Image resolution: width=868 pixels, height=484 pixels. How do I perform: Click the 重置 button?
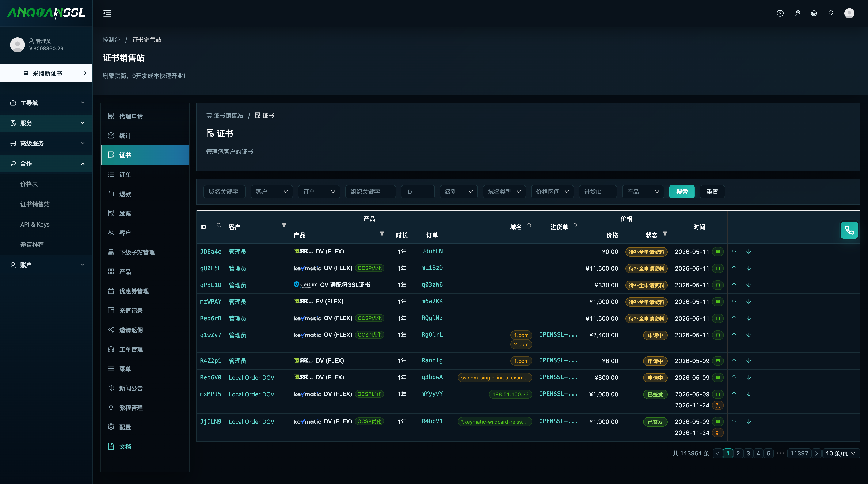(x=712, y=192)
